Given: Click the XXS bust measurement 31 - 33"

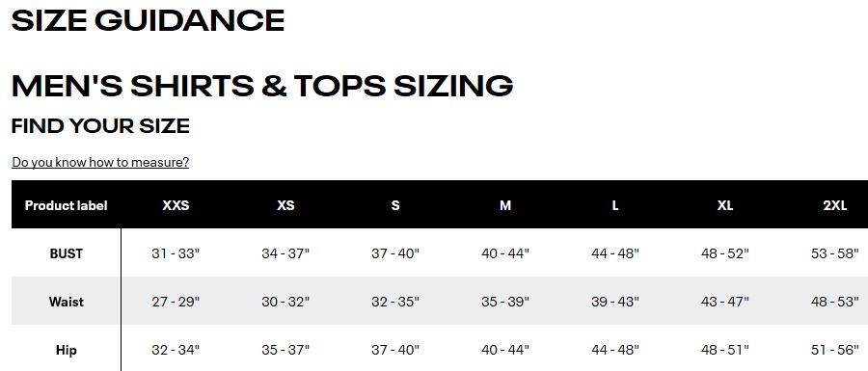Looking at the screenshot, I should (x=176, y=253).
